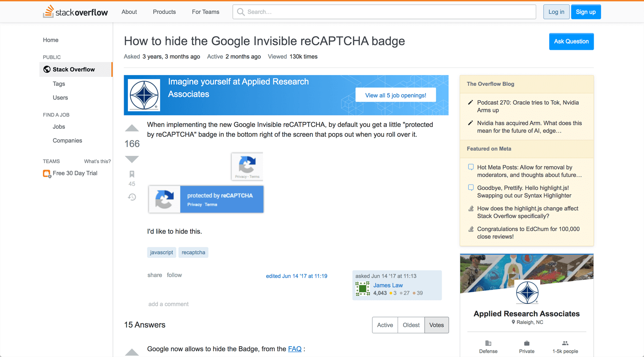Click the Stack Overflow logo
The height and width of the screenshot is (357, 644).
tap(75, 12)
